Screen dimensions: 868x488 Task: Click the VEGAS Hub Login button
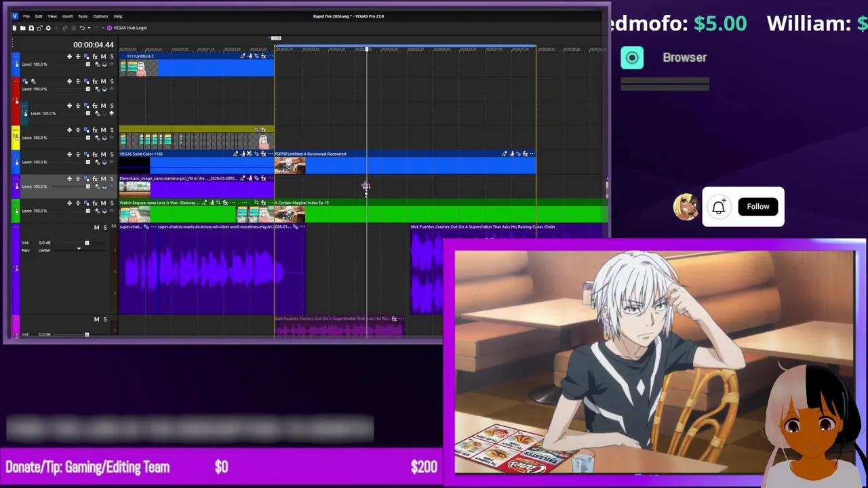pos(126,28)
